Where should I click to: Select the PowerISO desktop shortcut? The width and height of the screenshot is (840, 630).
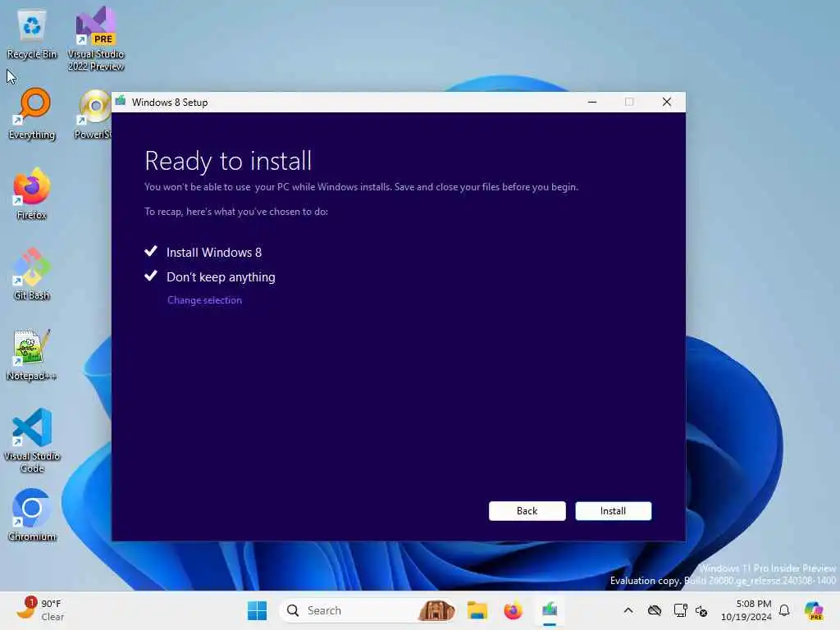(93, 114)
